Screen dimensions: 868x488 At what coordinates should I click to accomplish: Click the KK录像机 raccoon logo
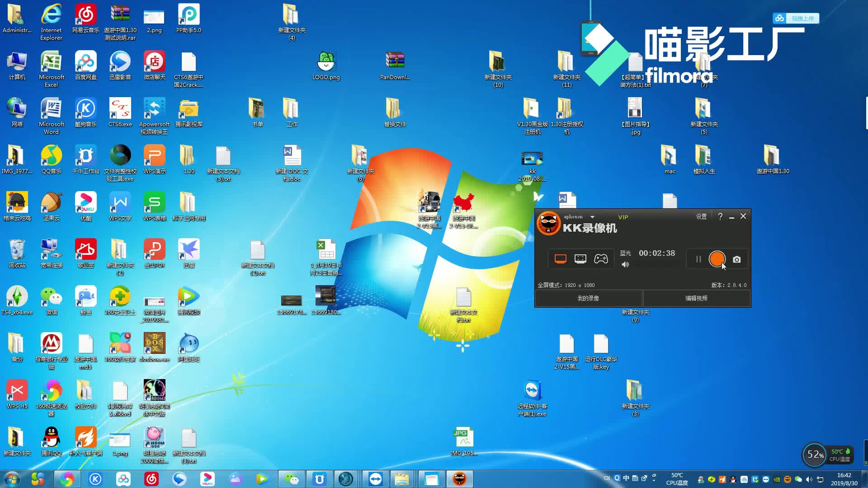(548, 223)
